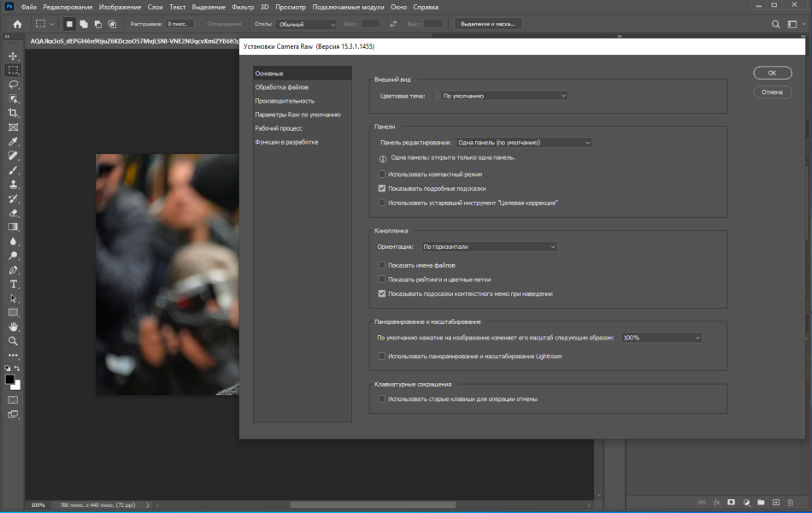Enable 'Использовать панорамирование и масштабирование Lightroom'
The width and height of the screenshot is (812, 513).
[x=382, y=356]
